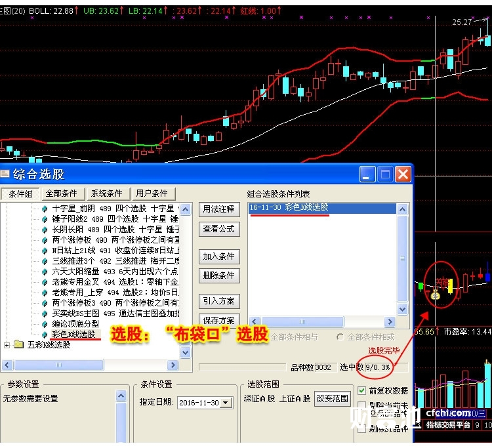Image resolution: width=492 pixels, height=448 pixels.
Task: Click the 保存方案 button
Action: 219,320
